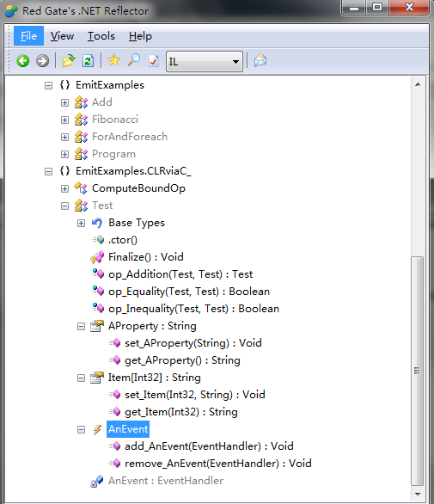Select Finalize() : Void method
This screenshot has height=504, width=434.
click(x=146, y=257)
